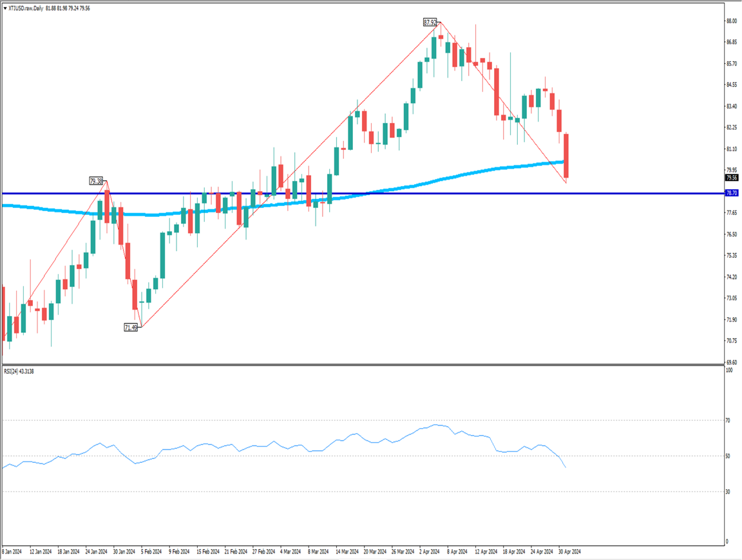Click the blue 78.70 level tag
742x560 pixels.
coord(731,193)
